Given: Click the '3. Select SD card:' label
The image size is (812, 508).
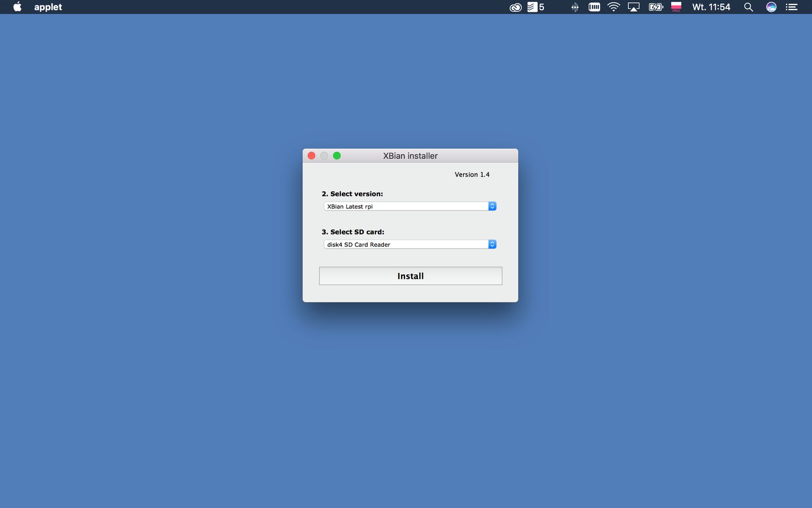Looking at the screenshot, I should [x=353, y=232].
